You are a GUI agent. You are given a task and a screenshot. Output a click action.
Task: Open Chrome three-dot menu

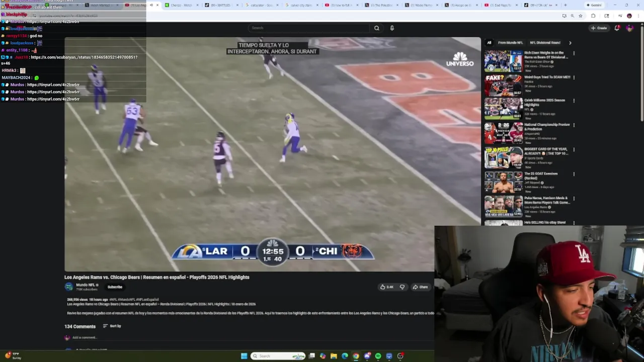click(638, 16)
